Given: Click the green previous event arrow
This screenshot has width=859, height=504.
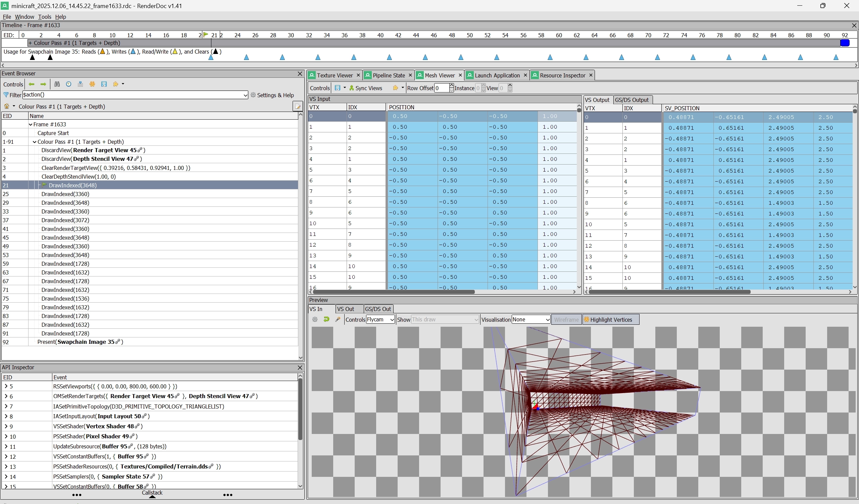Looking at the screenshot, I should pos(32,84).
